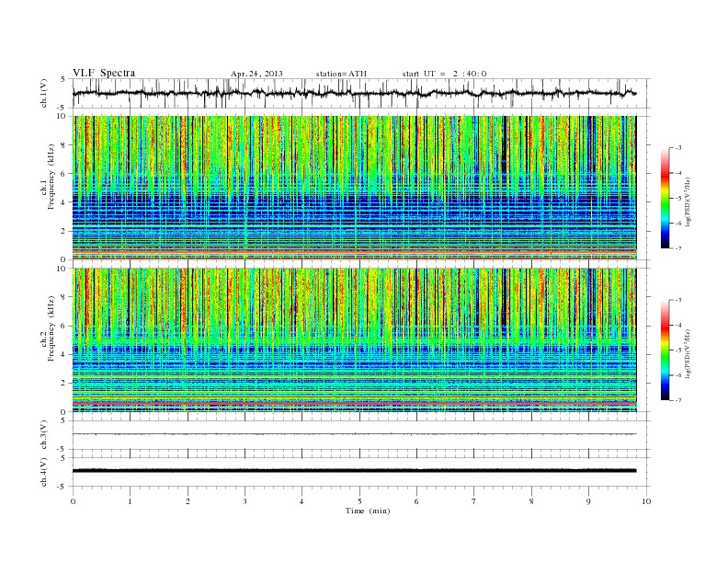The height and width of the screenshot is (563, 728).
Task: Click the time axis tick label '0'
Action: coord(73,501)
